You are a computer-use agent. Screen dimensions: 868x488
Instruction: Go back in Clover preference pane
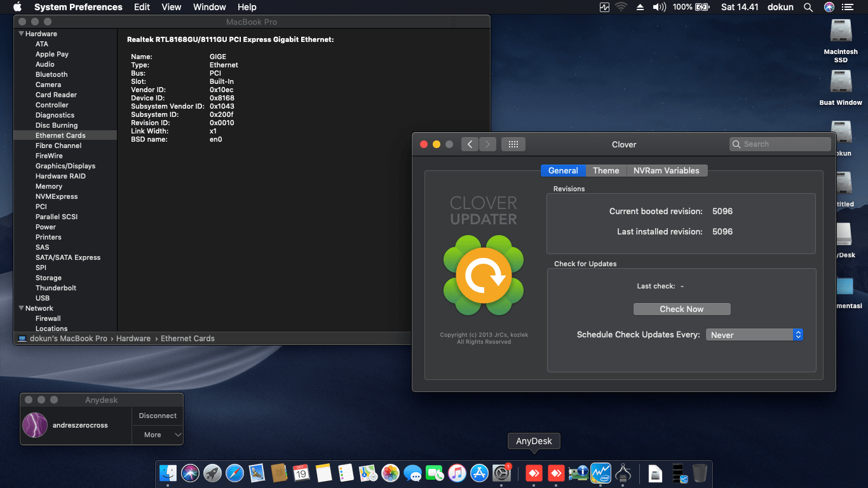pos(470,144)
